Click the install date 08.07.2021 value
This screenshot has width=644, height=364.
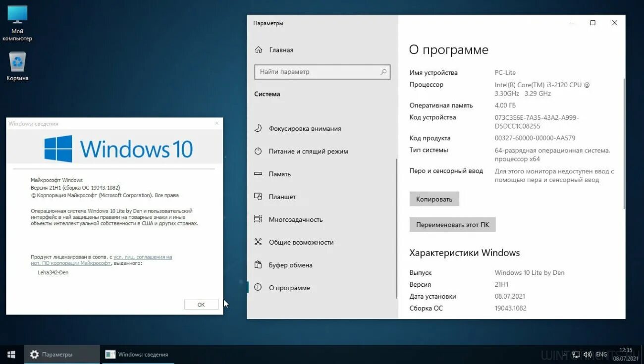click(510, 297)
